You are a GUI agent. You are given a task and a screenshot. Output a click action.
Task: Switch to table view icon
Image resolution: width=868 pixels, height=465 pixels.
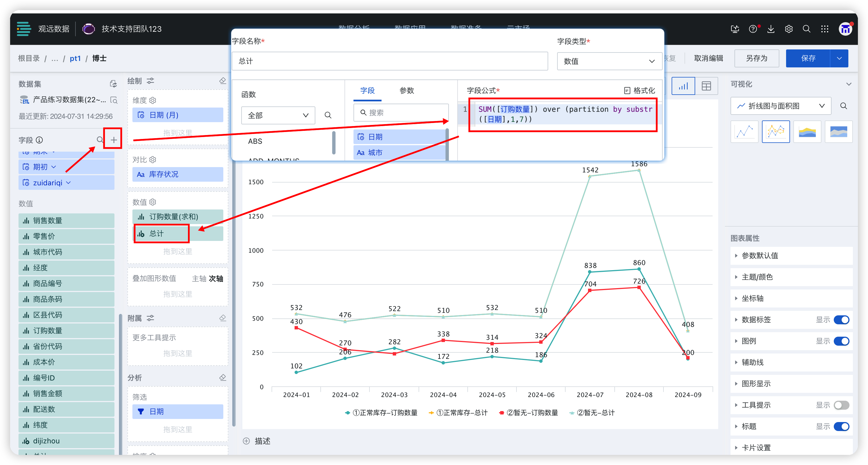(706, 86)
